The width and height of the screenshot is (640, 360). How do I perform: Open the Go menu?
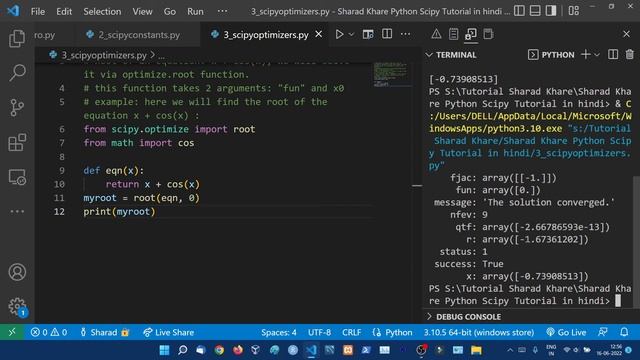[169, 11]
